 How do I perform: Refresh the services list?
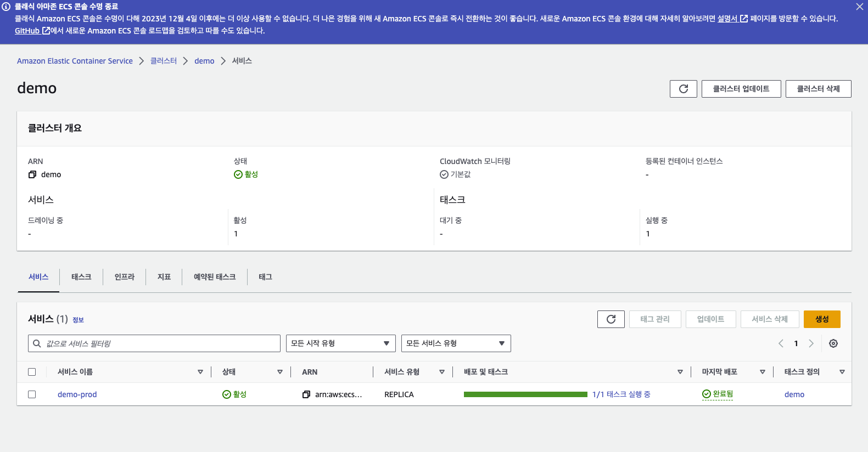click(x=611, y=319)
